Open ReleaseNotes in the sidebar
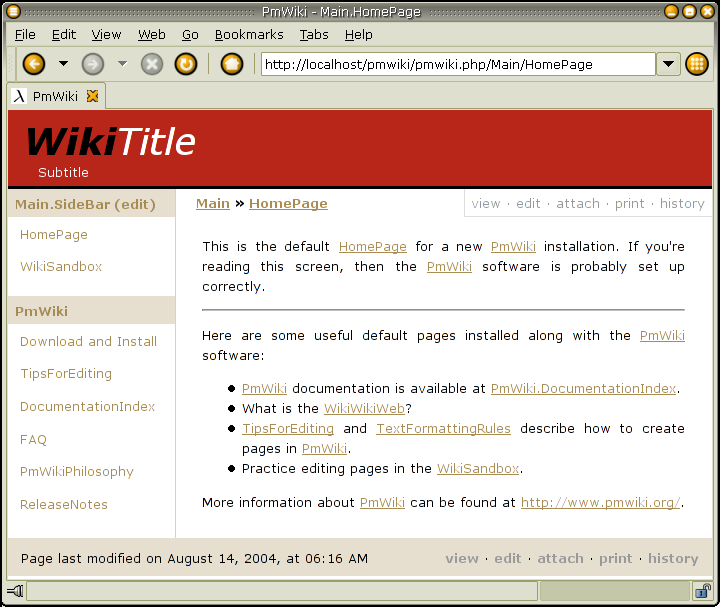Image resolution: width=720 pixels, height=607 pixels. (x=64, y=504)
